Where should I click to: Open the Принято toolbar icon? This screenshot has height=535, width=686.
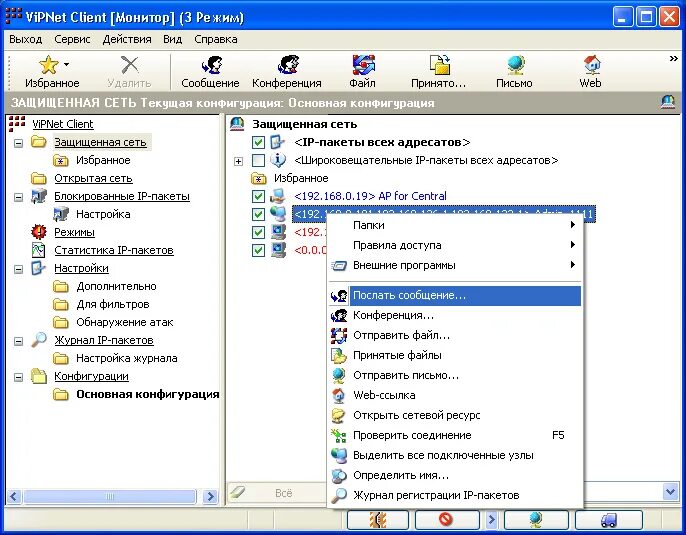440,65
